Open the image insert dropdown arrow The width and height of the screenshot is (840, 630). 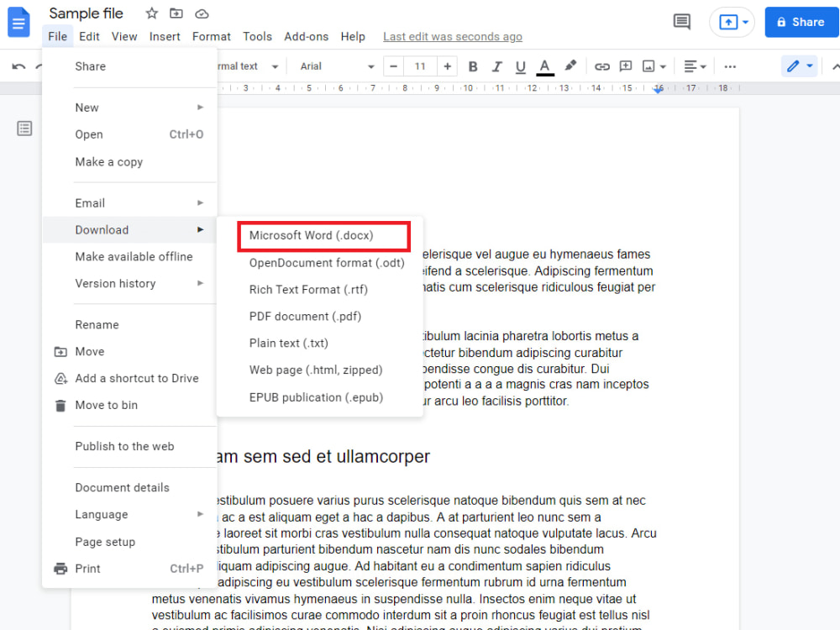(x=663, y=67)
